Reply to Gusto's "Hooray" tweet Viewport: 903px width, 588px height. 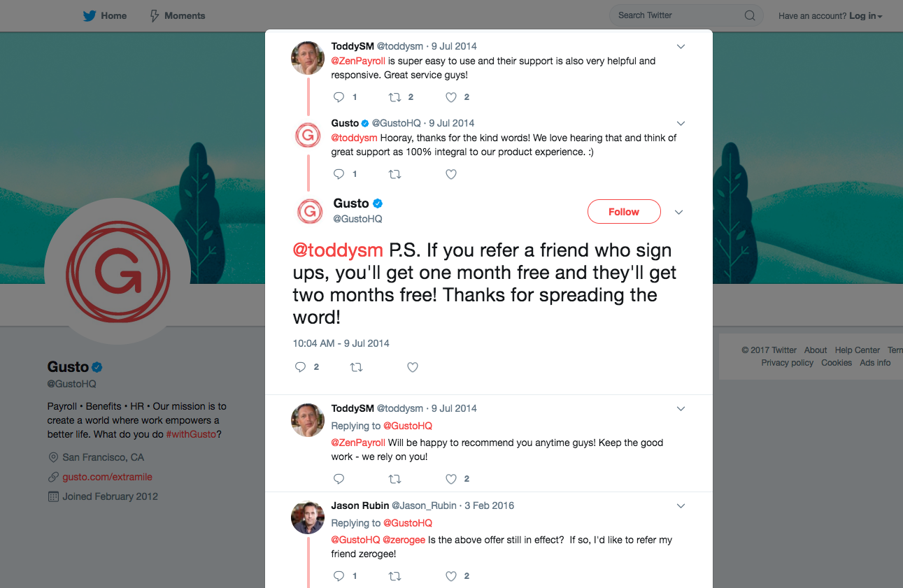tap(339, 174)
